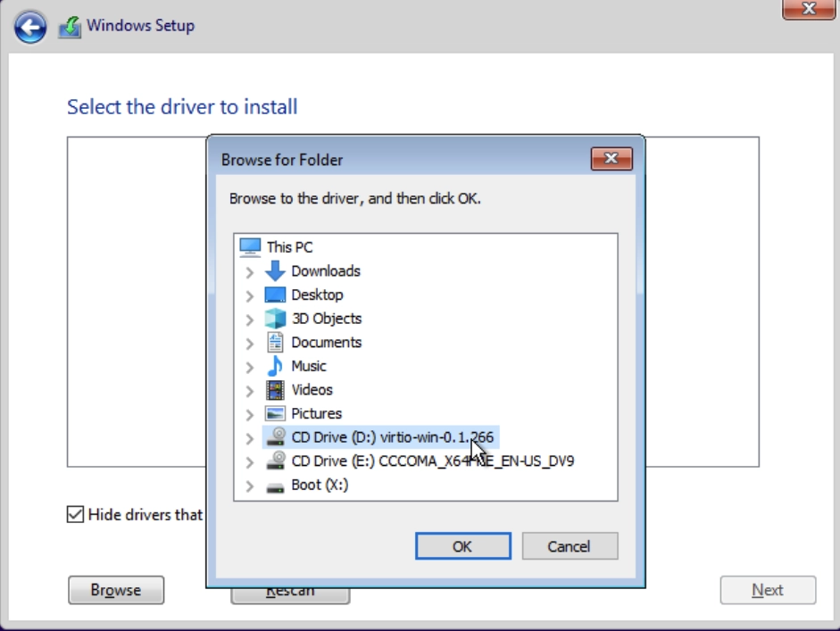Click the Downloads folder arrow icon
840x631 pixels.
click(275, 271)
